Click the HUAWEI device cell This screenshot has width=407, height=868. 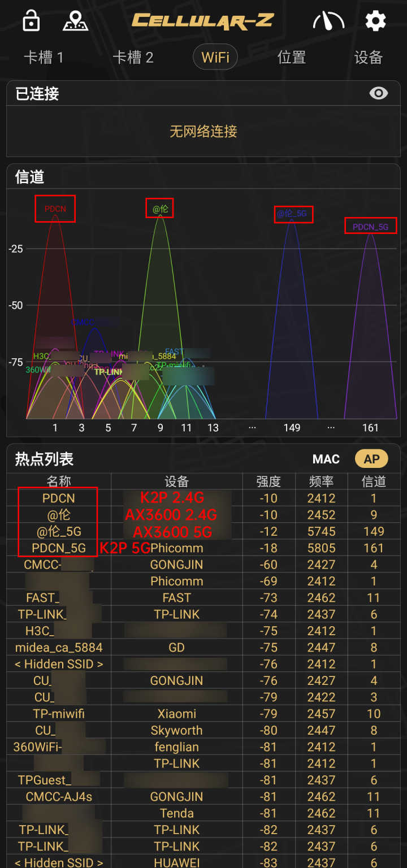[x=176, y=863]
